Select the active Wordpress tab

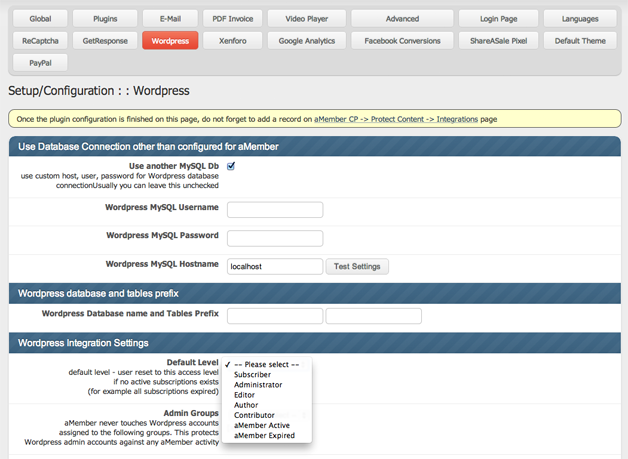pos(170,41)
